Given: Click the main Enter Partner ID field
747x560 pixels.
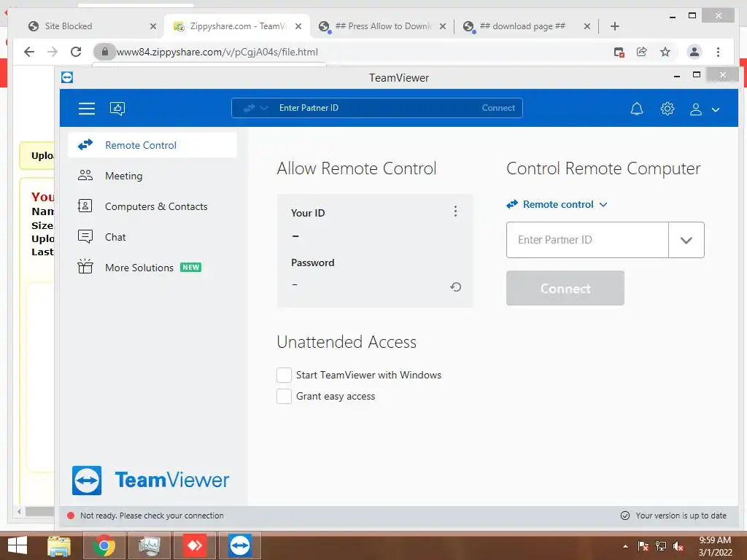Looking at the screenshot, I should [x=587, y=240].
